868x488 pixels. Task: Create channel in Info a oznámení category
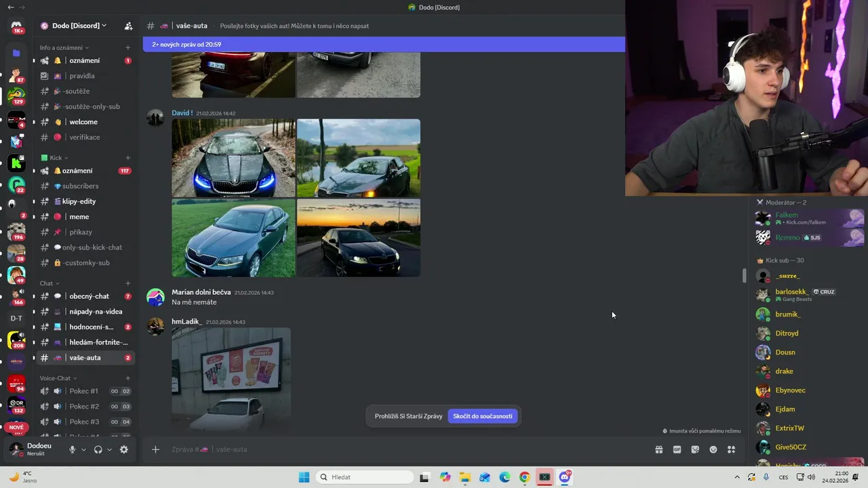point(127,47)
